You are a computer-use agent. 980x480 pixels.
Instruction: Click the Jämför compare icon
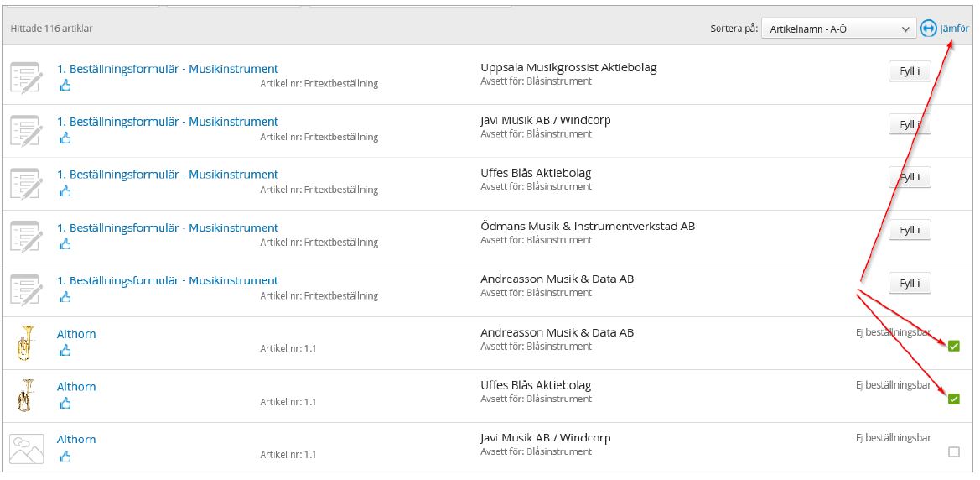coord(929,29)
